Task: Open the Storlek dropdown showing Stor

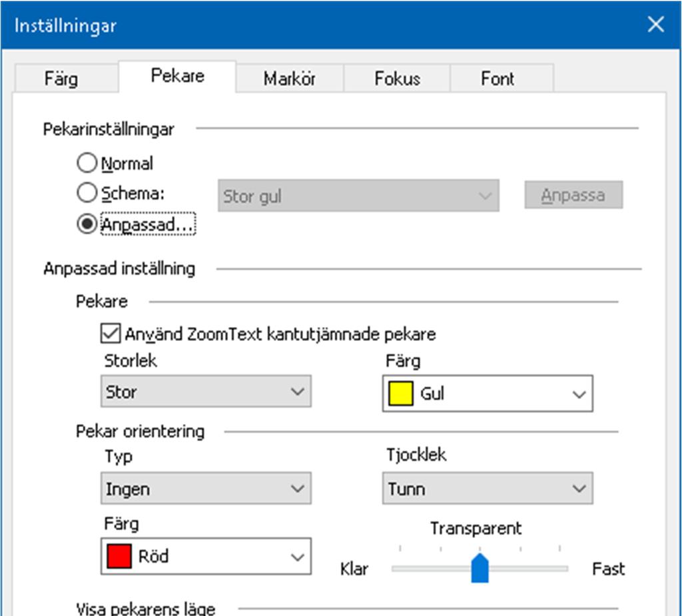Action: (206, 392)
